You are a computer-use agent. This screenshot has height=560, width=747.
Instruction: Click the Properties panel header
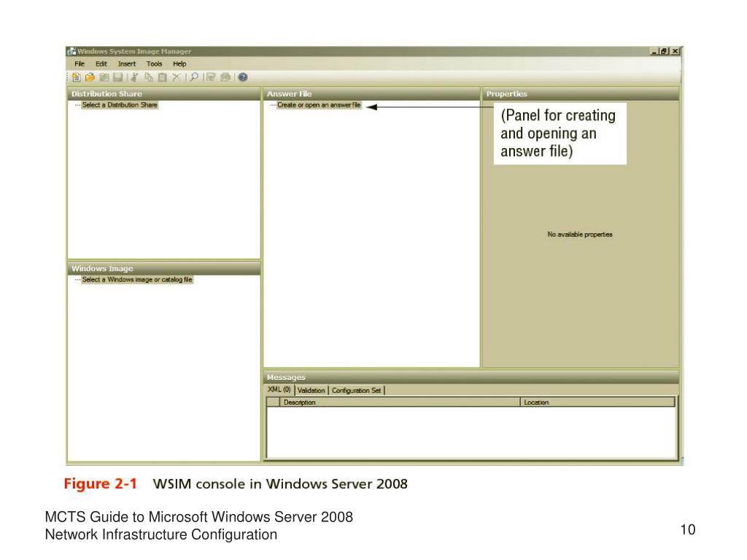coord(581,94)
